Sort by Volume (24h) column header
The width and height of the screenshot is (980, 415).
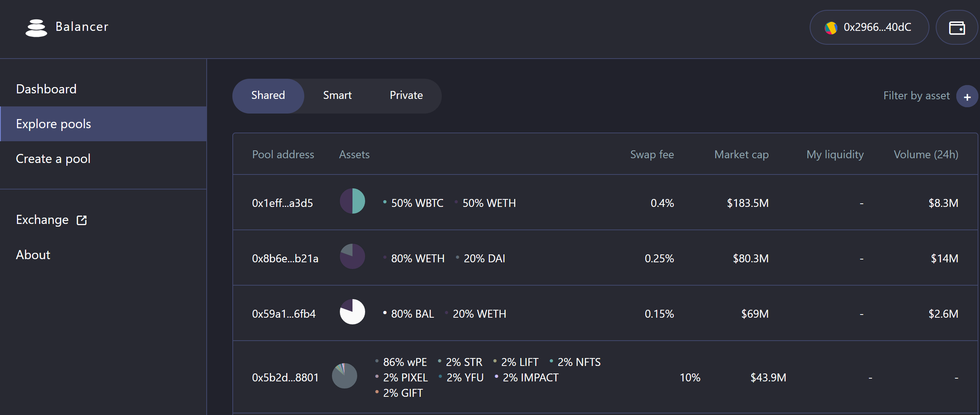(x=926, y=154)
